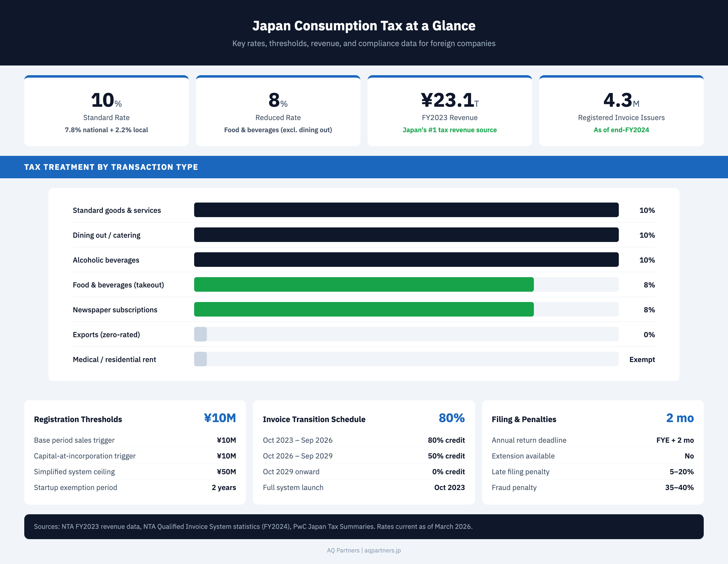Select the 10% Standard Rate stat card
This screenshot has width=728, height=564.
tap(106, 111)
